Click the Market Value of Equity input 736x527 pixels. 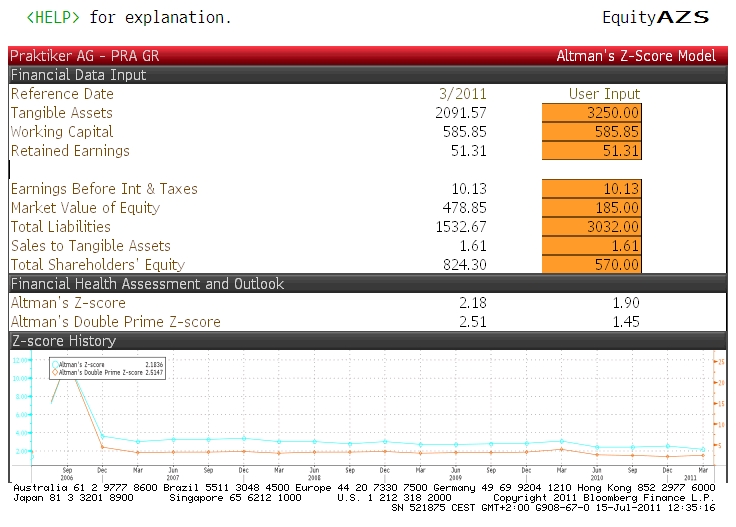point(591,208)
